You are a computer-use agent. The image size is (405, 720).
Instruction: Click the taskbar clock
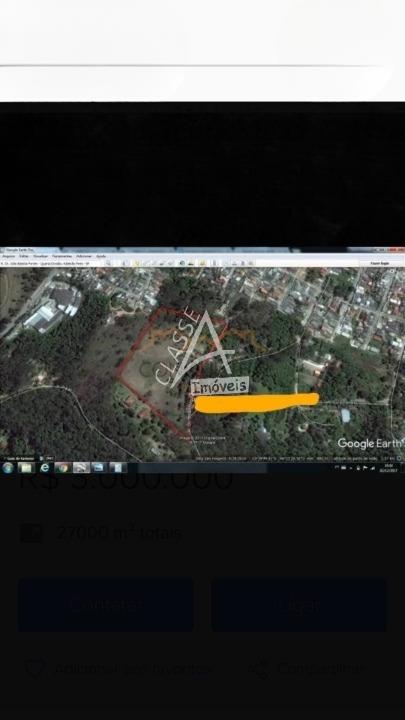coord(386,467)
